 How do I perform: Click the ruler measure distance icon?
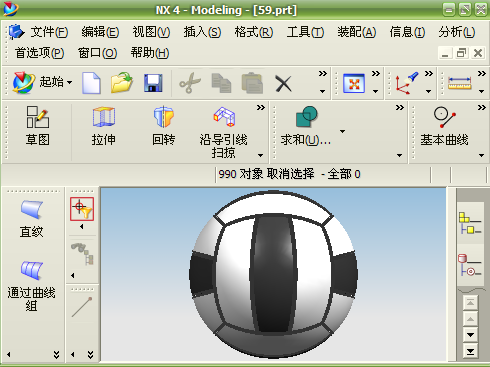[x=460, y=83]
